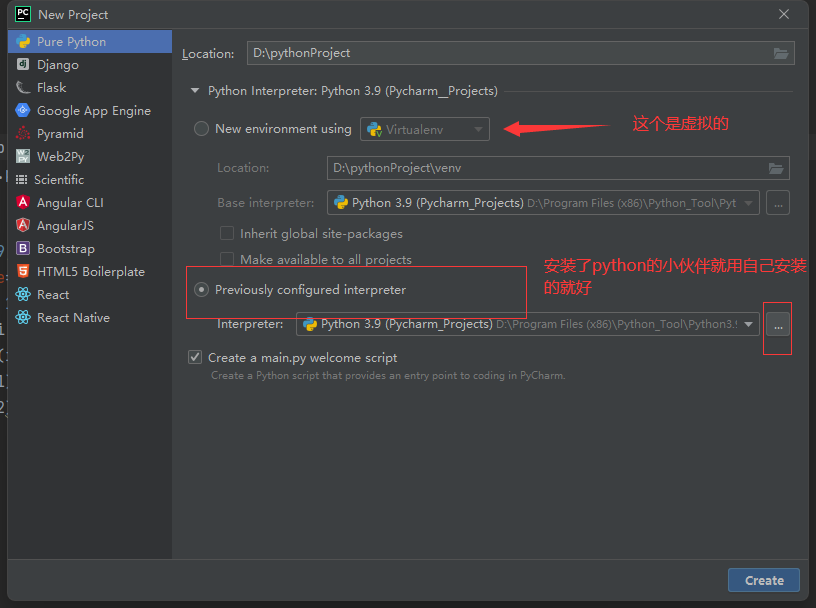Choose Bootstrap project type

tap(90, 248)
